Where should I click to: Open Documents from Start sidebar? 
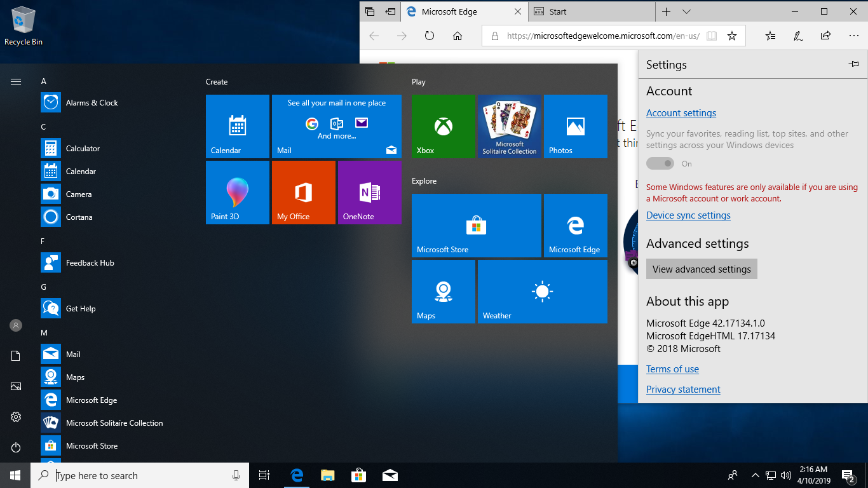(16, 356)
